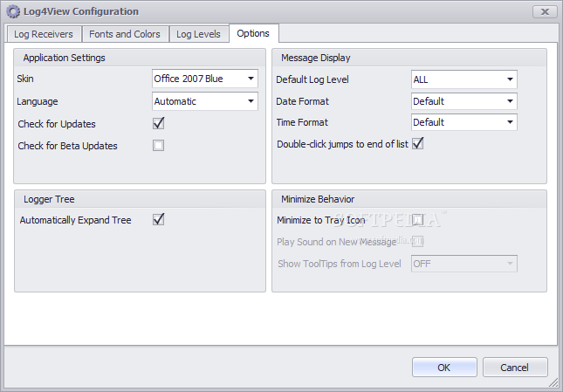Click the Default Log Level label
This screenshot has width=563, height=392.
click(x=312, y=79)
